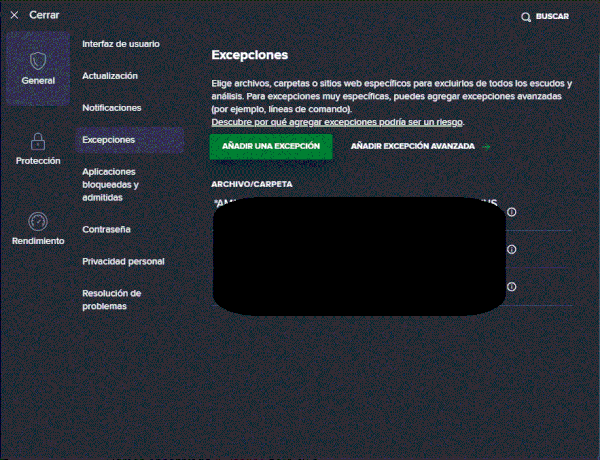This screenshot has height=460, width=600.
Task: Click green arrow beside advanced exception
Action: coord(486,147)
